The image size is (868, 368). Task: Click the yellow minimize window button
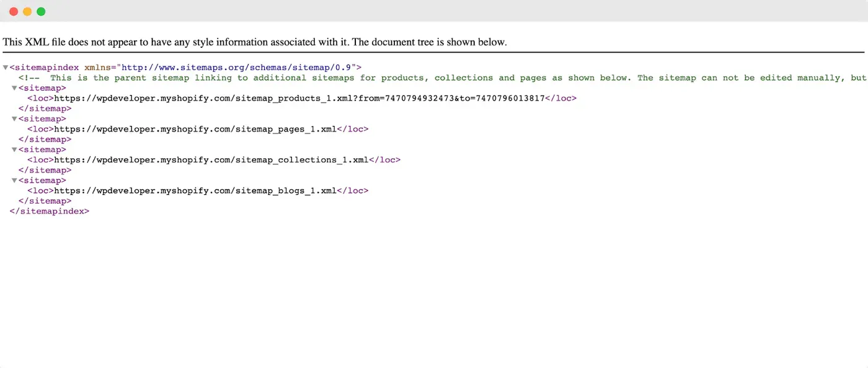point(27,11)
